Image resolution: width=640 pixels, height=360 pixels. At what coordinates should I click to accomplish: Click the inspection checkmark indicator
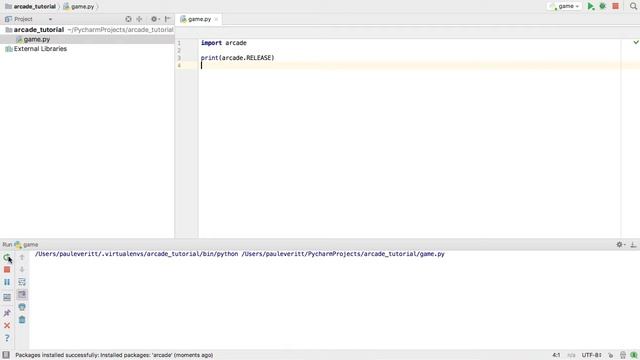point(636,42)
